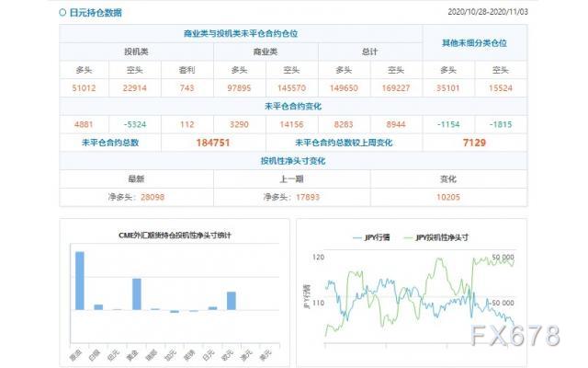The height and width of the screenshot is (368, 588).
Task: Select other short value 15524
Action: (501, 88)
